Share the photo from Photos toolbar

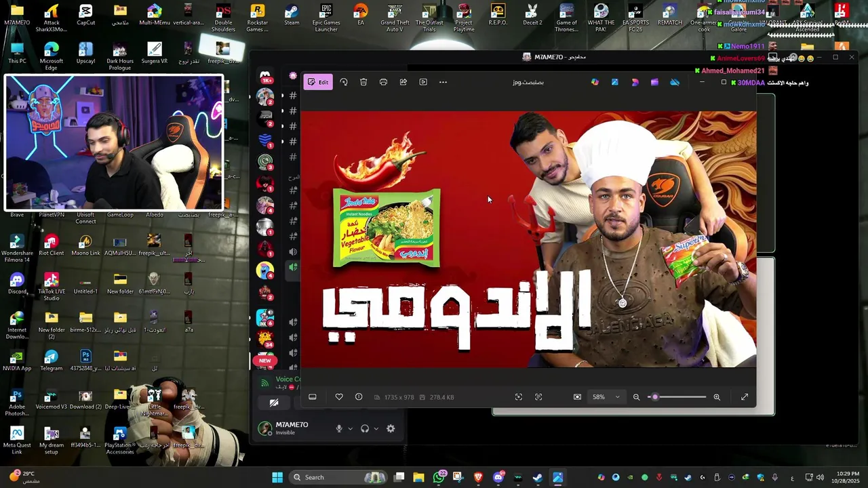[x=403, y=82]
